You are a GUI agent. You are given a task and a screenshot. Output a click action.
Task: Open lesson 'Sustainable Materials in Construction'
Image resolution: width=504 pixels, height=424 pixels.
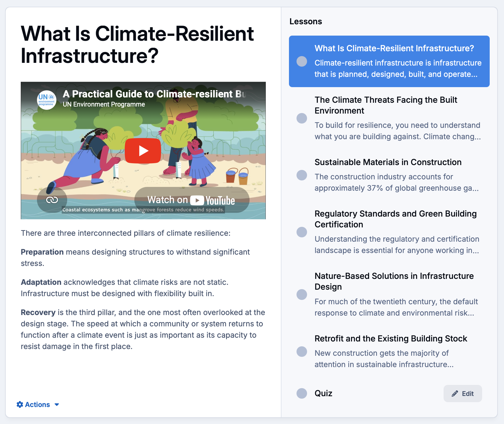point(389,175)
